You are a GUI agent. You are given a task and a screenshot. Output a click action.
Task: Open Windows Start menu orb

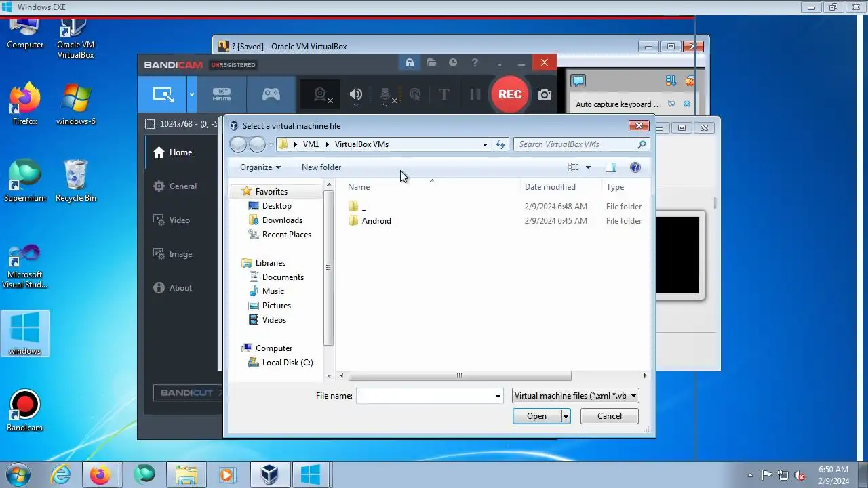pyautogui.click(x=17, y=474)
